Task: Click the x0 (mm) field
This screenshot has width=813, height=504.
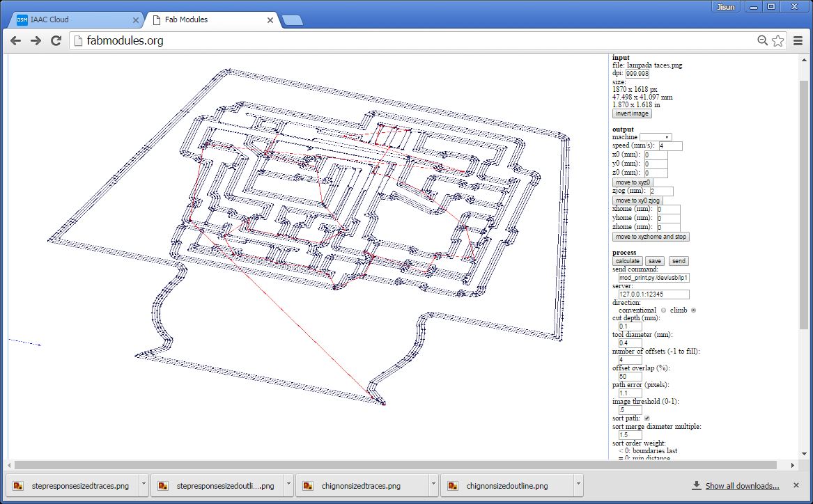Action: pyautogui.click(x=656, y=155)
